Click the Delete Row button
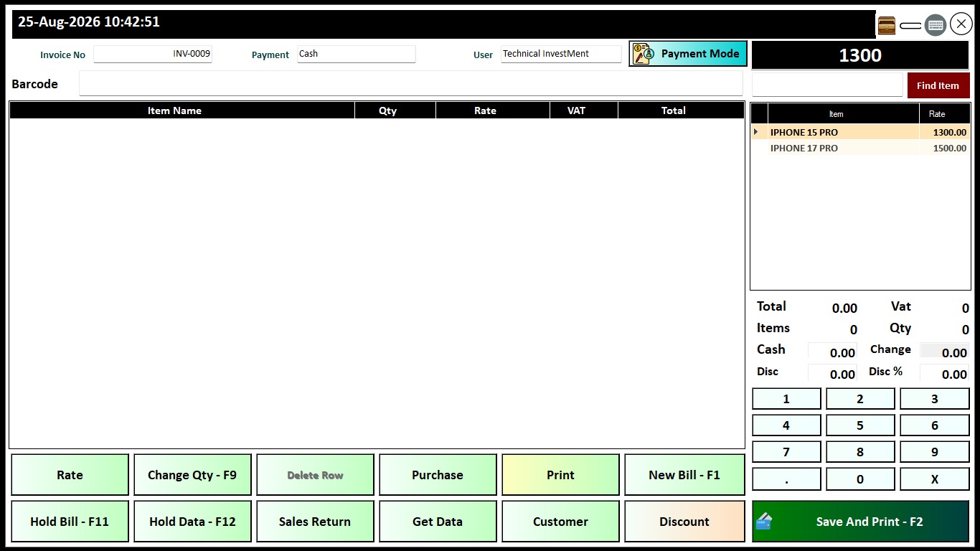 [x=316, y=475]
